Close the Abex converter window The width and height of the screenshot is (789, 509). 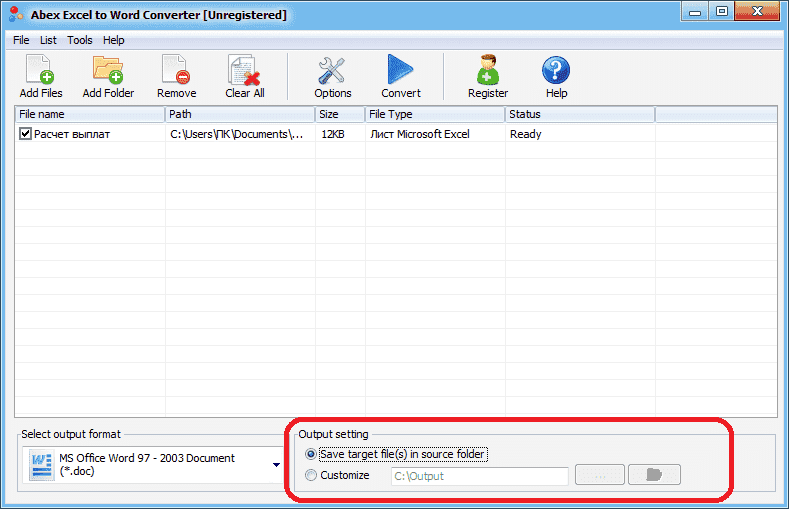click(x=757, y=12)
